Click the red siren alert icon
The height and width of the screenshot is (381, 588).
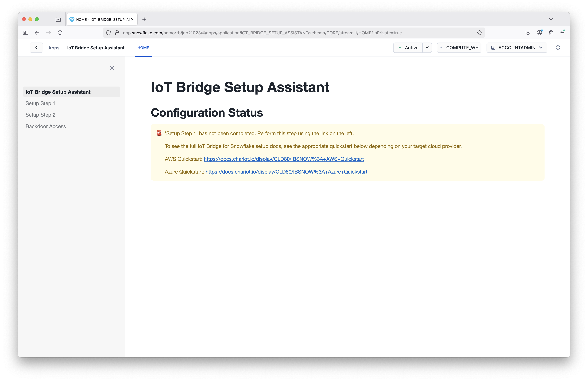point(159,133)
